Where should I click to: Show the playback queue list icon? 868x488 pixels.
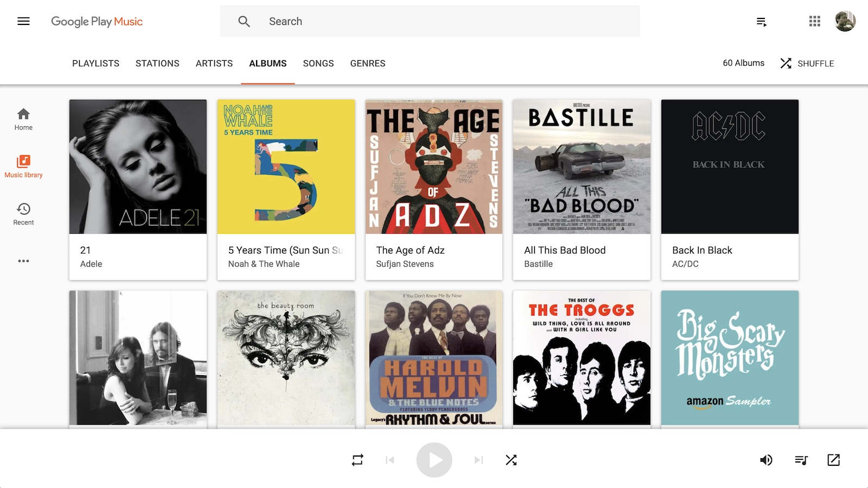pos(801,460)
